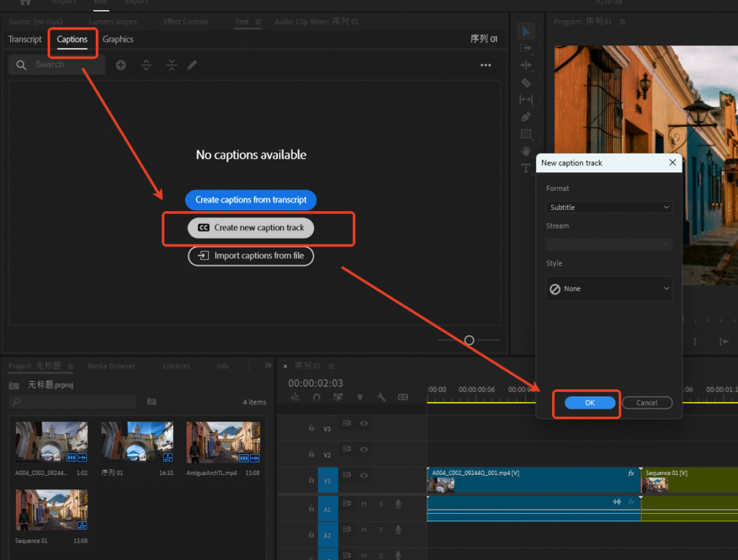
Task: Expand the Captions panel options menu (three dots)
Action: click(x=485, y=65)
